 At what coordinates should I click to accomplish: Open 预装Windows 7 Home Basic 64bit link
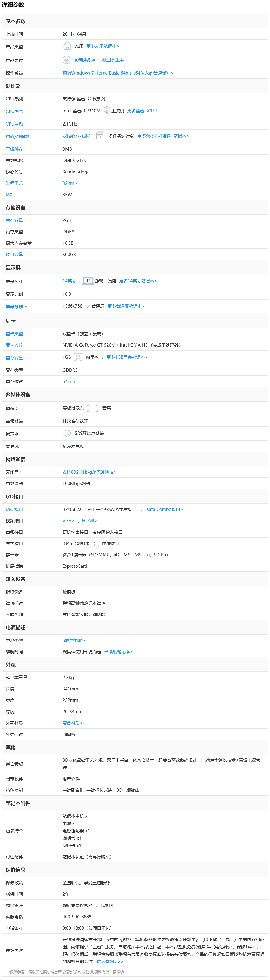(x=118, y=73)
